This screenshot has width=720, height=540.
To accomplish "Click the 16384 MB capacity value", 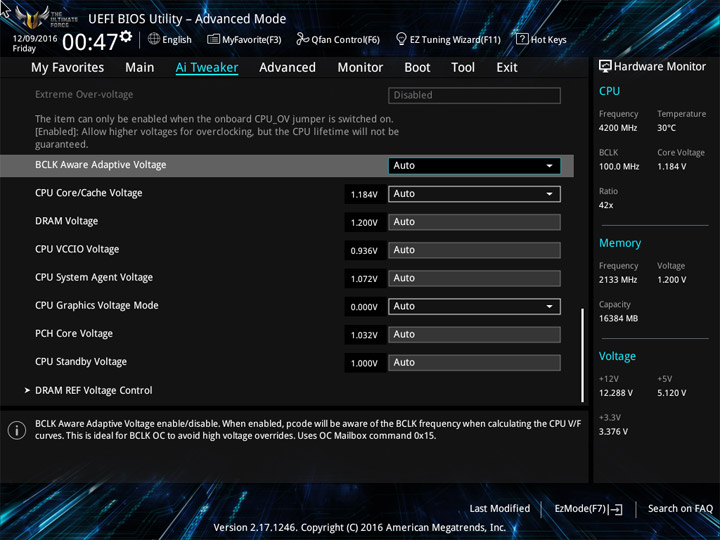I will [x=618, y=318].
